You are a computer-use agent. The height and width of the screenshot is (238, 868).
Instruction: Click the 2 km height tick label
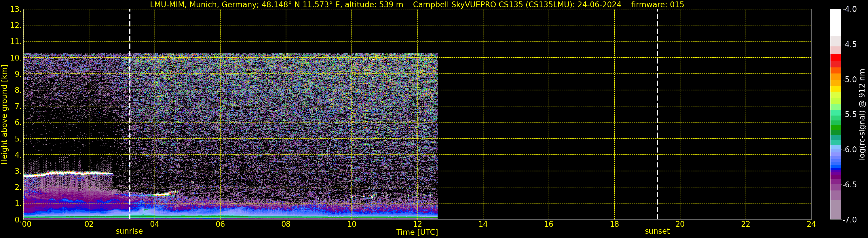tap(18, 188)
